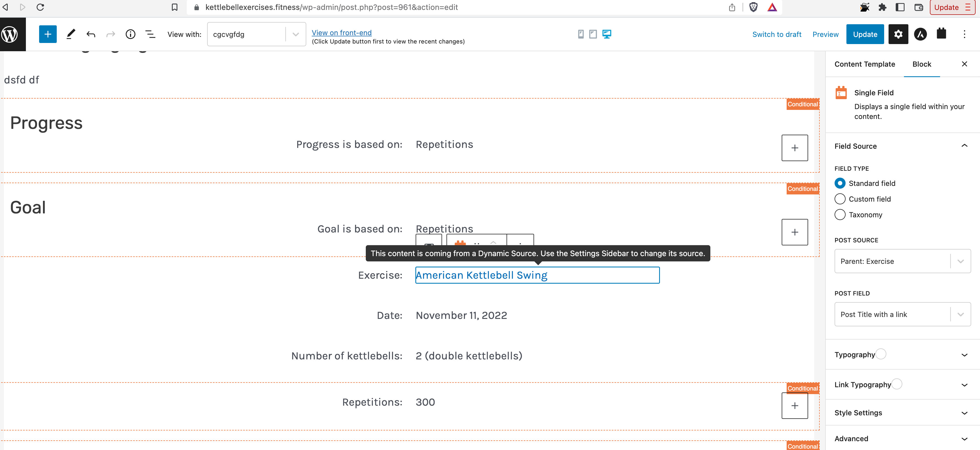Screen dimensions: 980x450
Task: Click the View on front-end link
Action: (342, 33)
